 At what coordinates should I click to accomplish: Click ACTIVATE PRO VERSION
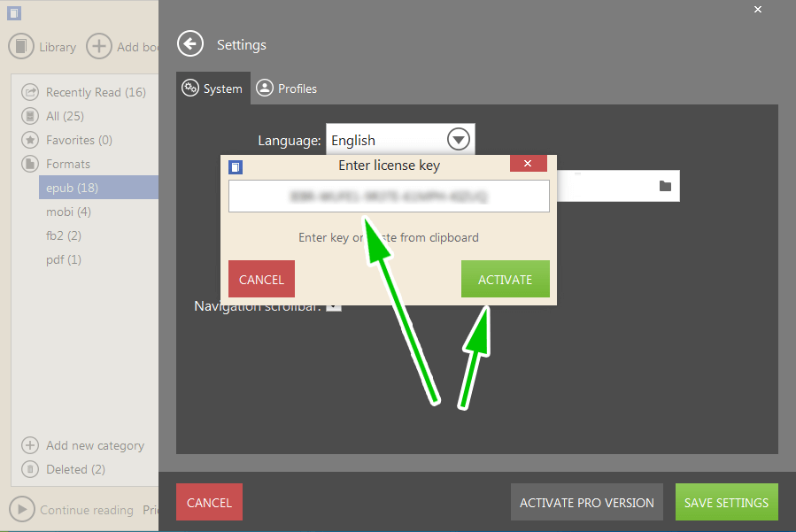(586, 502)
